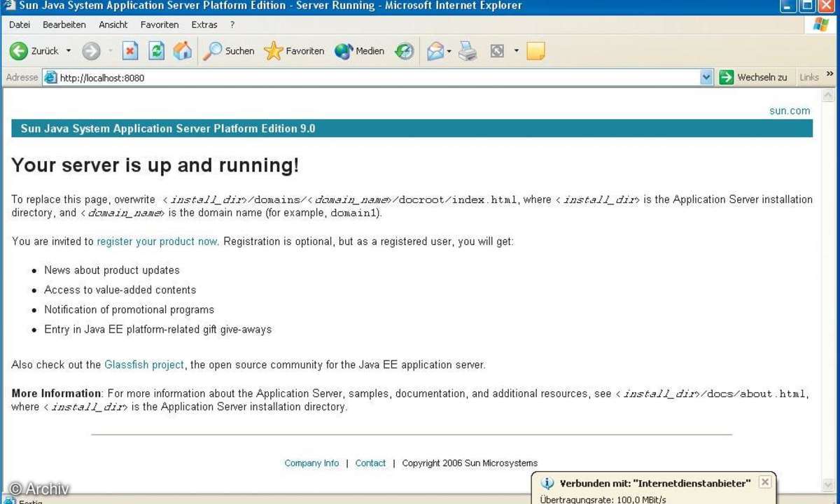Click the Windows flag logo
Image resolution: width=840 pixels, height=504 pixels.
coord(820,25)
